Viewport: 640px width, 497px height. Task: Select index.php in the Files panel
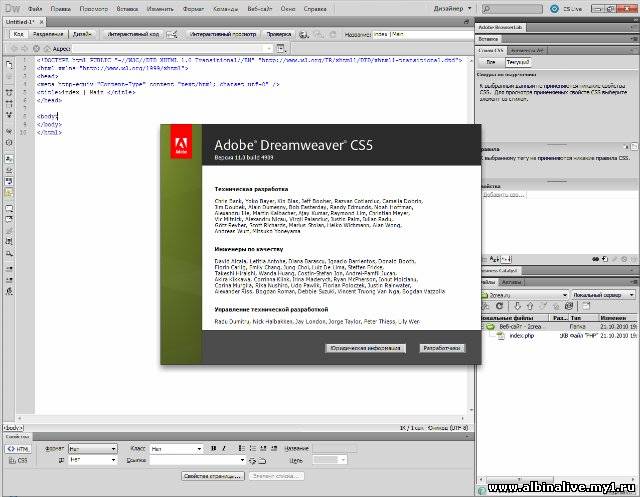(x=522, y=335)
